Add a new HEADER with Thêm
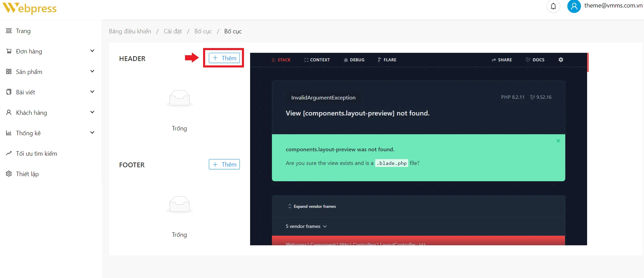This screenshot has height=278, width=644. 224,58
